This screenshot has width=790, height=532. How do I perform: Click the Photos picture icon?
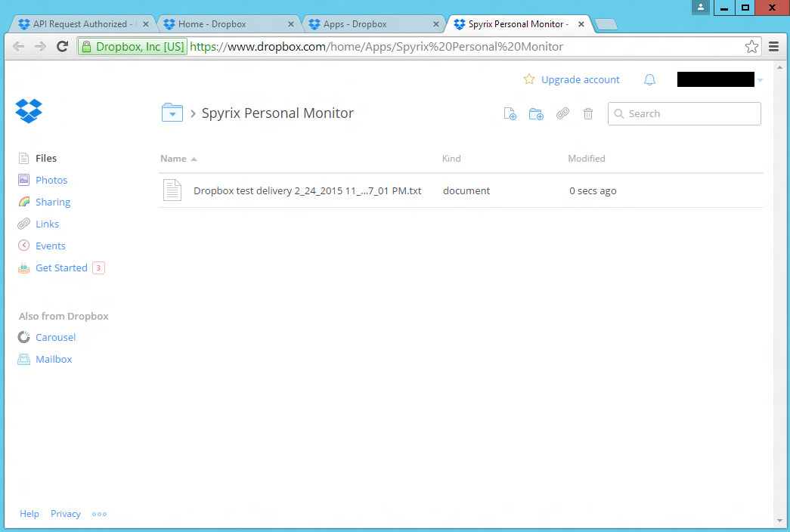tap(23, 179)
